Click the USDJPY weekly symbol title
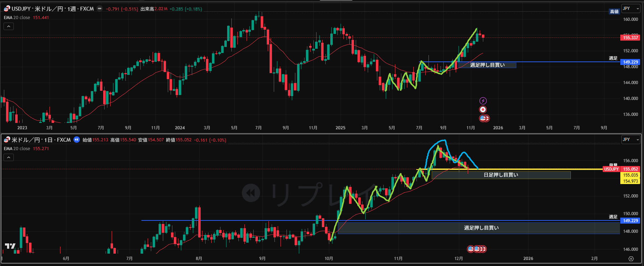Screen dimensions: 644x266 pyautogui.click(x=53, y=9)
